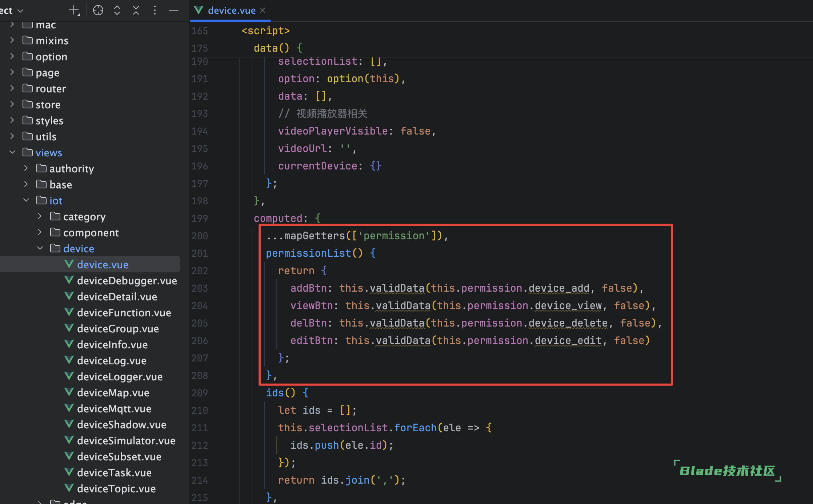
Task: Click line number 200 in gutter
Action: pos(200,236)
